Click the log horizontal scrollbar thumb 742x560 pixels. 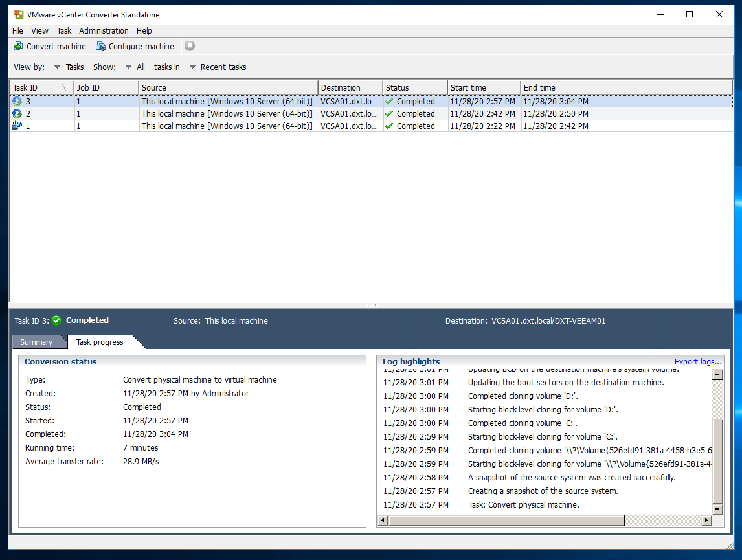pyautogui.click(x=506, y=521)
